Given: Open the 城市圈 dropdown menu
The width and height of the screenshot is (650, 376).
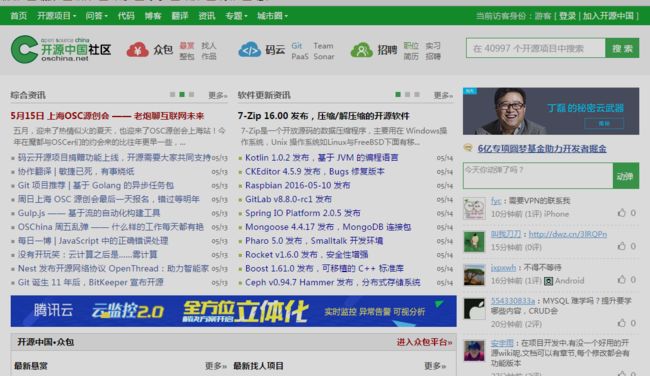Looking at the screenshot, I should [x=272, y=16].
